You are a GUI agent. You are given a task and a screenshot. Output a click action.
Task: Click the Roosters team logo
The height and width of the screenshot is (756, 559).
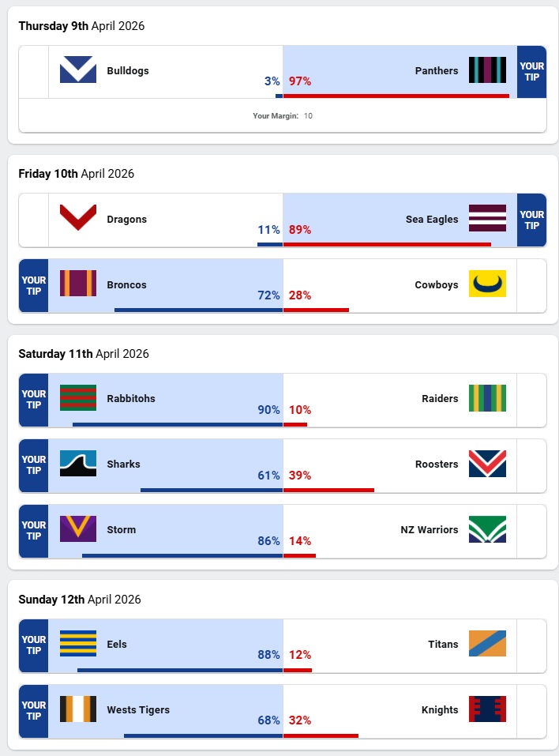tap(487, 464)
